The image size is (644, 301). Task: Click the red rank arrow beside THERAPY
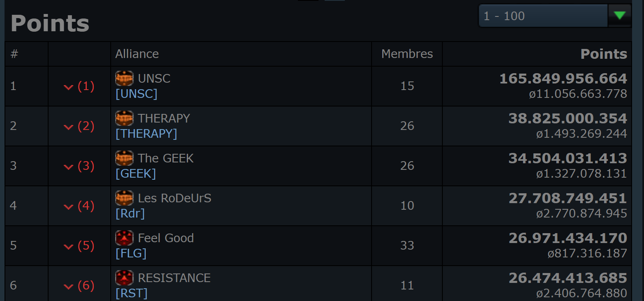tap(68, 127)
